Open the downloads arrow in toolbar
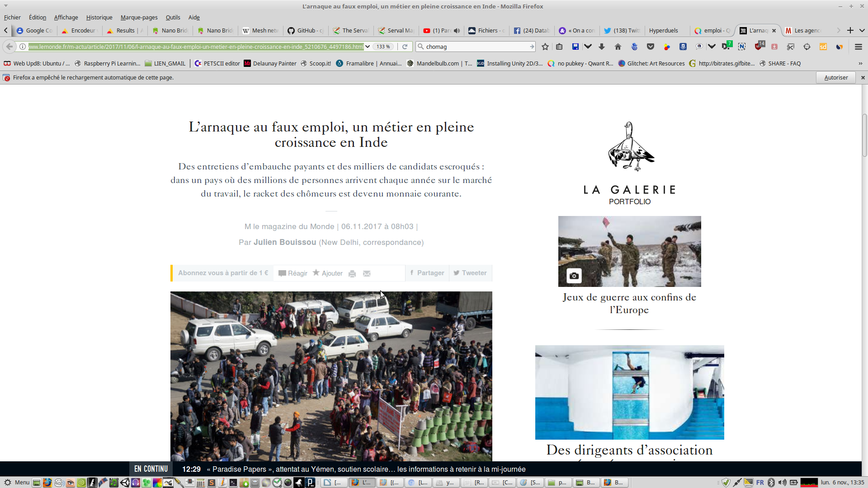Image resolution: width=868 pixels, height=488 pixels. click(x=602, y=47)
